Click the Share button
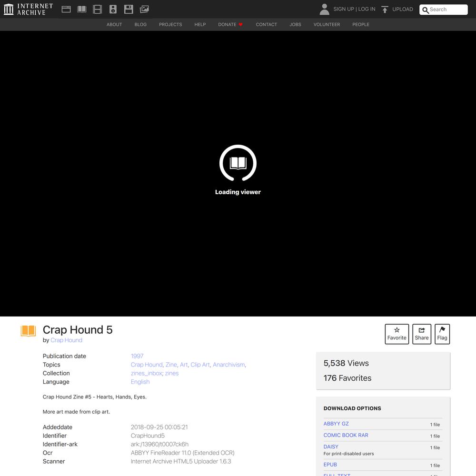The image size is (476, 476). [x=422, y=334]
